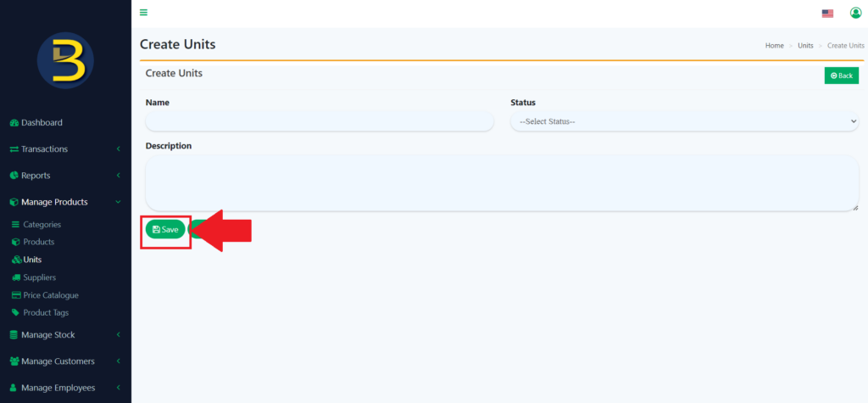868x403 pixels.
Task: Expand the Reports sidebar menu
Action: click(x=36, y=176)
